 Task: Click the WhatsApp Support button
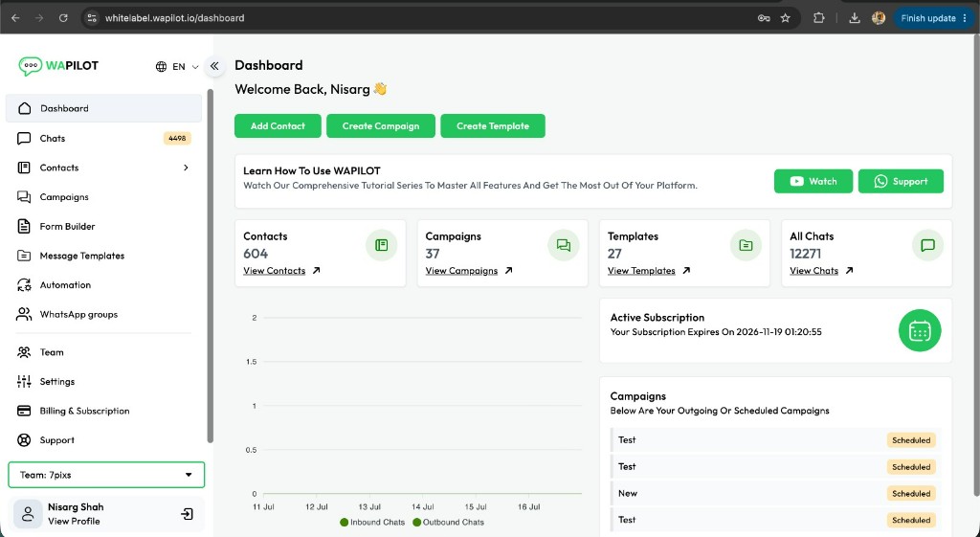click(x=901, y=181)
